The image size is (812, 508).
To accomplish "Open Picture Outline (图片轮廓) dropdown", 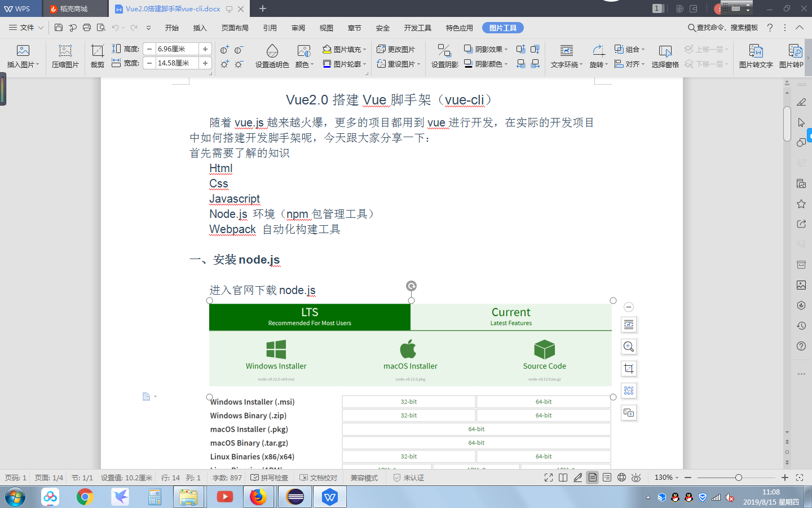I will (x=345, y=64).
